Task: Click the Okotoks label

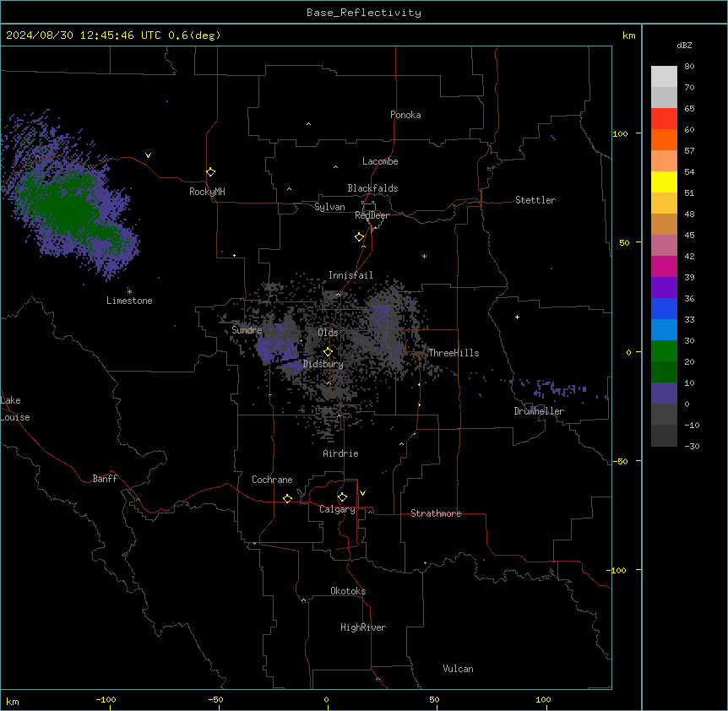Action: (x=348, y=591)
